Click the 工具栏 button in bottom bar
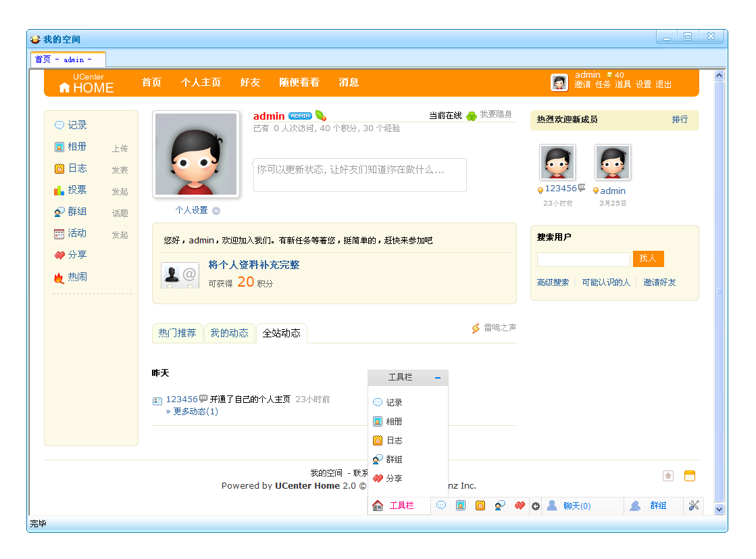Screen dimensions: 756x559 click(x=399, y=506)
